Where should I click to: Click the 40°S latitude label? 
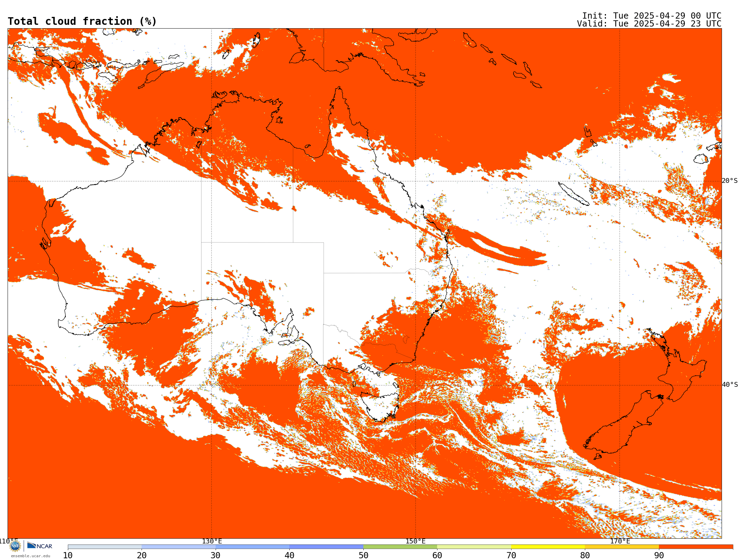[730, 385]
